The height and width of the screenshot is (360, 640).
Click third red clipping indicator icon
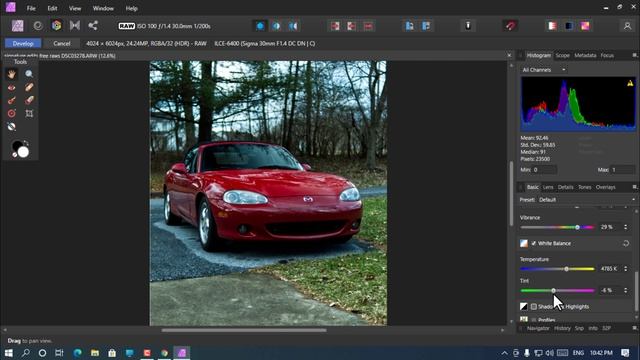click(368, 26)
